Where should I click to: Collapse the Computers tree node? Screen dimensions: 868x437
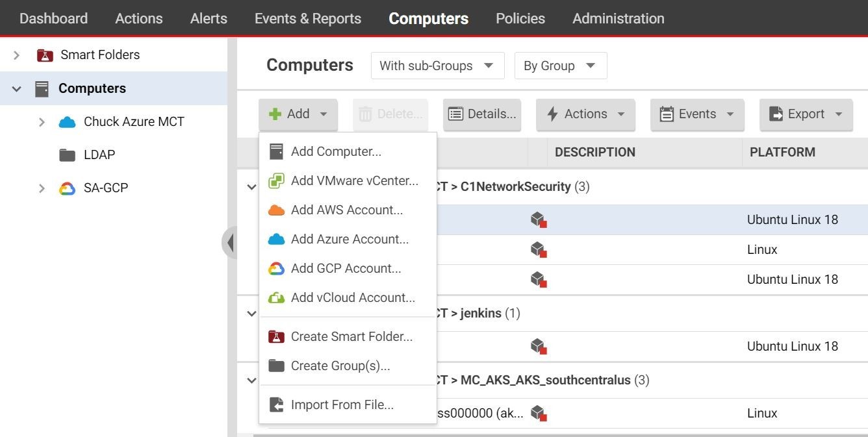17,89
